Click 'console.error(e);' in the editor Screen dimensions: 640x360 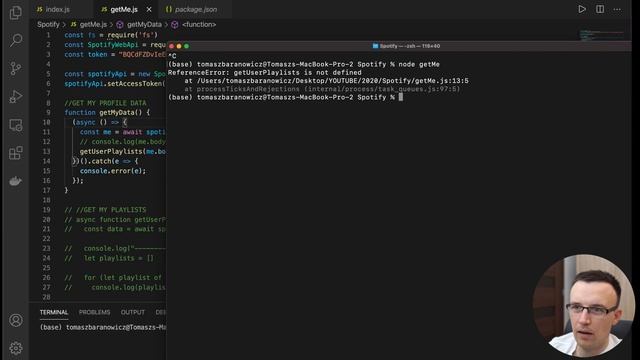pyautogui.click(x=113, y=171)
